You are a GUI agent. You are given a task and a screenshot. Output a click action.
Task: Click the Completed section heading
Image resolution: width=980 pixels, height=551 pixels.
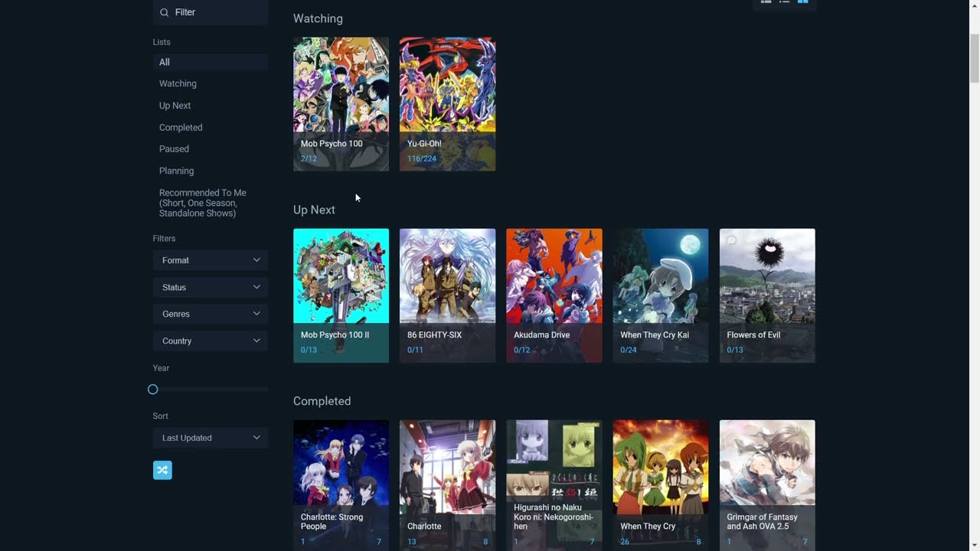tap(322, 401)
